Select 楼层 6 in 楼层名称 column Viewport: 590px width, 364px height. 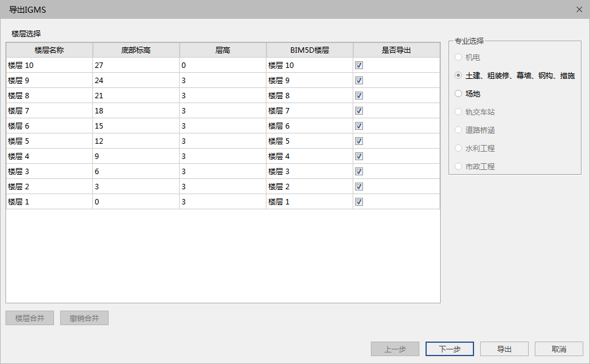pos(49,126)
